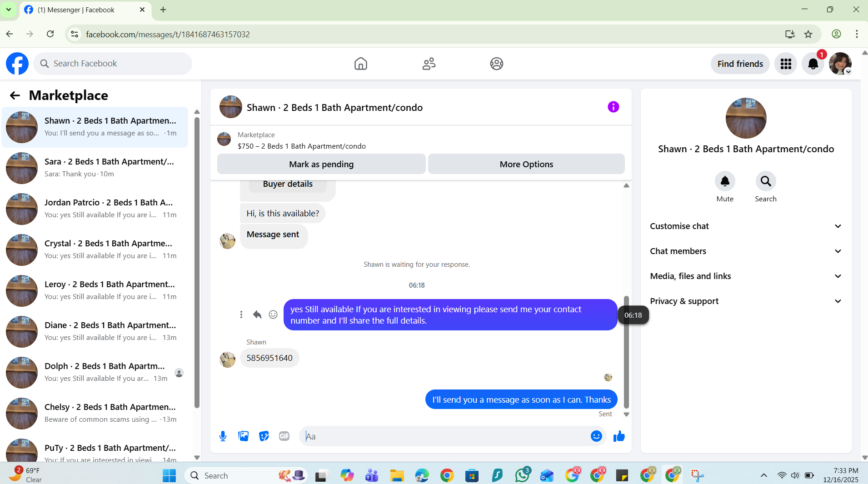The width and height of the screenshot is (868, 484).
Task: Open the Chelsy conversation in the list
Action: point(95,414)
